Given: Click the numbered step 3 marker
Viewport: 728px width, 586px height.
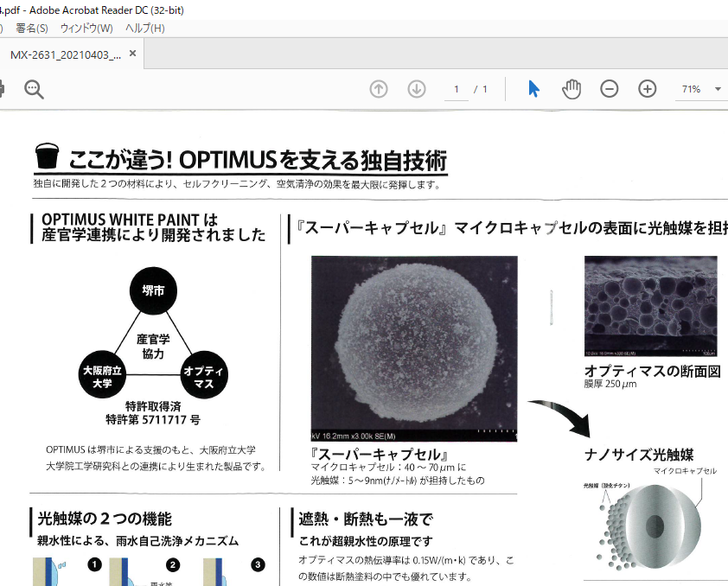Looking at the screenshot, I should [x=258, y=564].
